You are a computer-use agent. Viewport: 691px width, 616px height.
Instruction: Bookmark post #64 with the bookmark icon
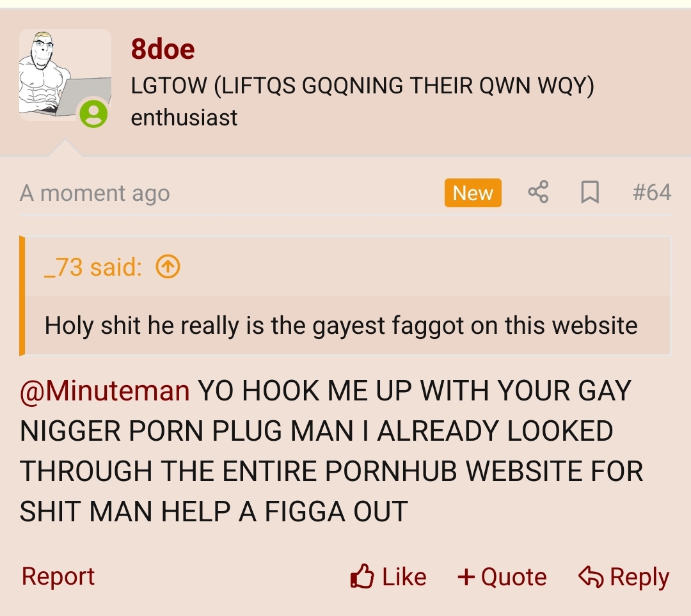tap(590, 192)
